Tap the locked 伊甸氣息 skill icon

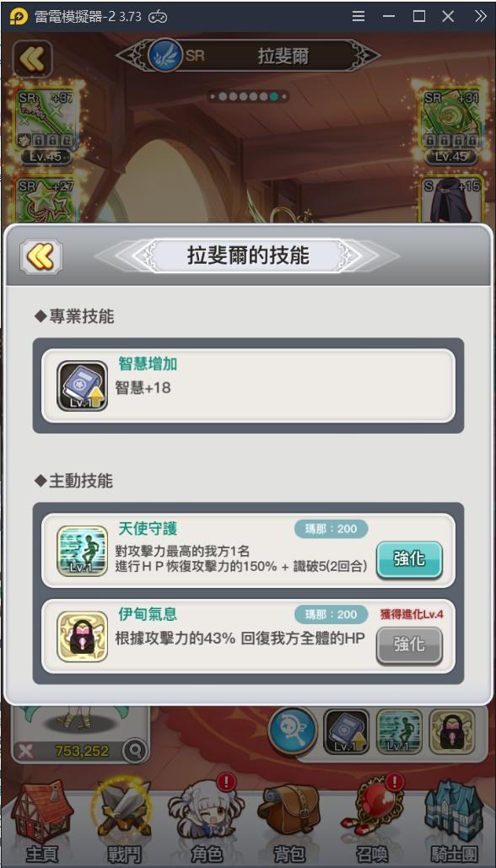pyautogui.click(x=82, y=636)
